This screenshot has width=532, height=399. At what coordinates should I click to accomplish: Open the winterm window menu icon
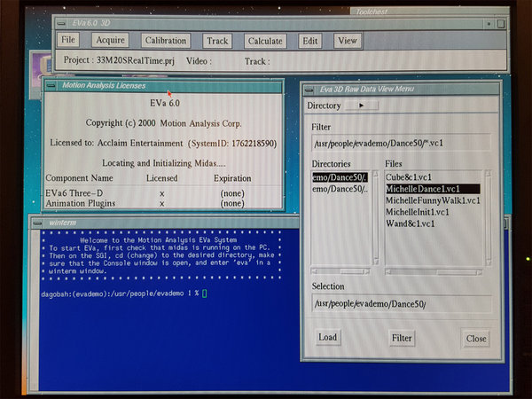[x=37, y=223]
